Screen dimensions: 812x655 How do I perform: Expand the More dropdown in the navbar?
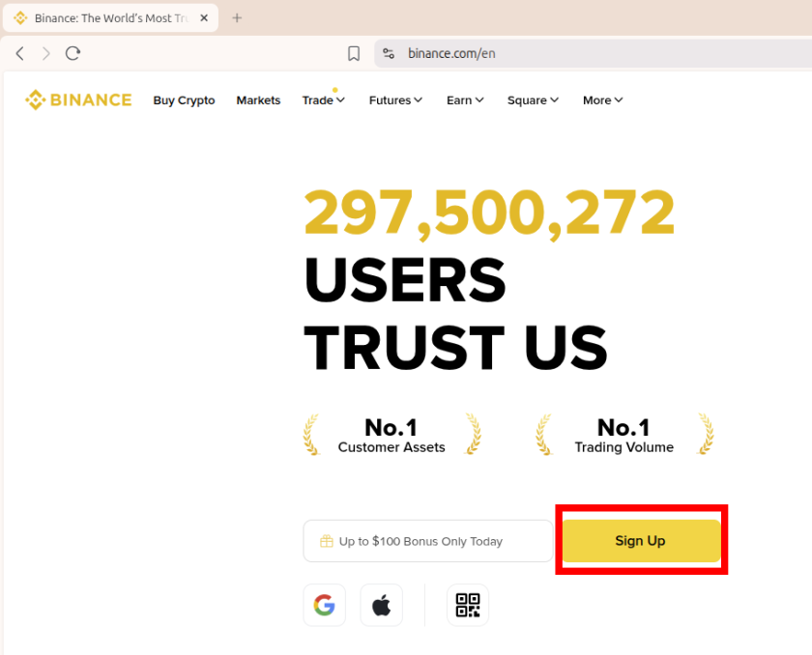point(602,100)
